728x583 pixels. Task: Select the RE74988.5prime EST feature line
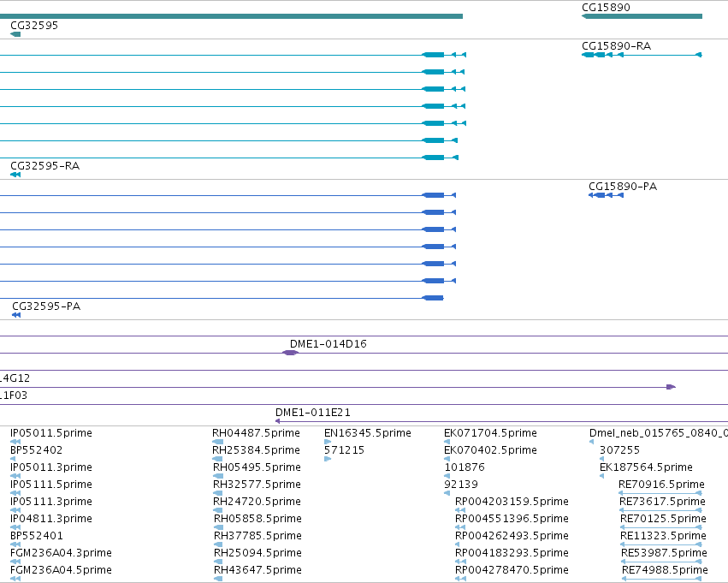pyautogui.click(x=661, y=579)
